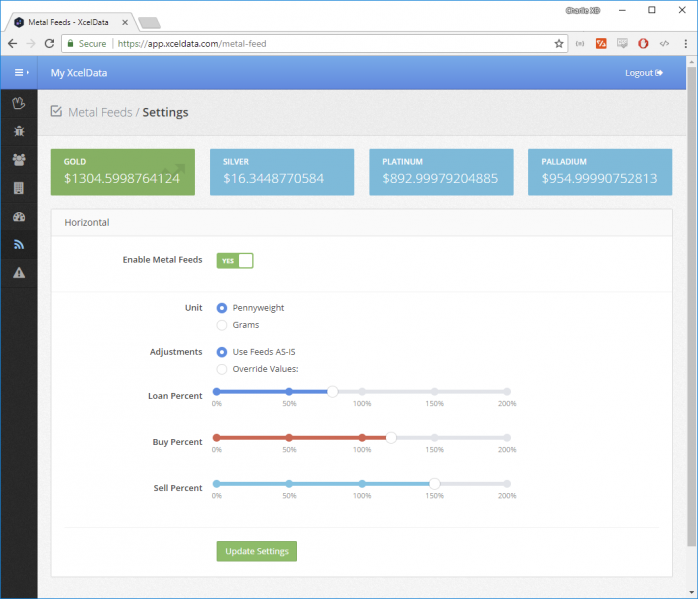Open a new browser tab
This screenshot has height=599, width=698.
tap(150, 22)
